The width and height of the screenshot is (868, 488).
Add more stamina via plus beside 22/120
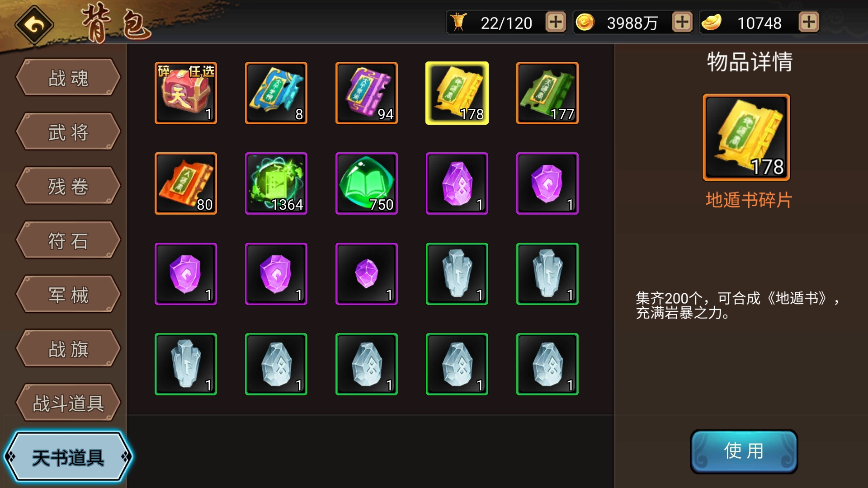(556, 22)
